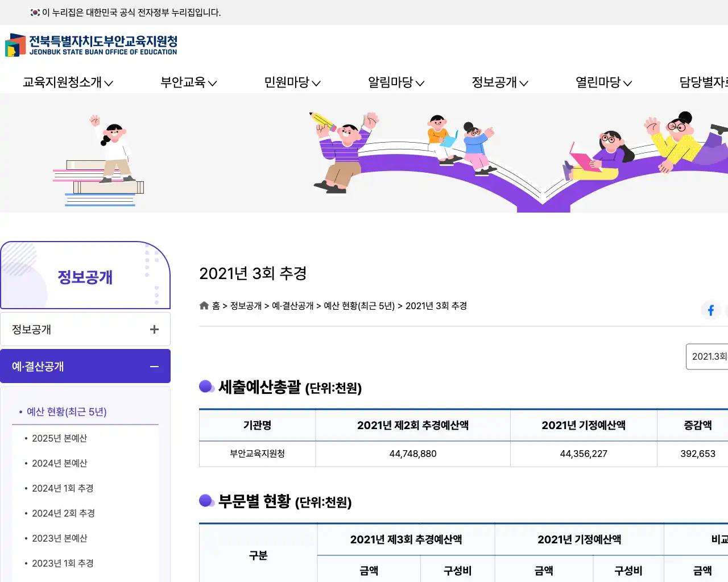Click the 정보공개 sidebar title banner
The width and height of the screenshot is (728, 582).
click(85, 276)
